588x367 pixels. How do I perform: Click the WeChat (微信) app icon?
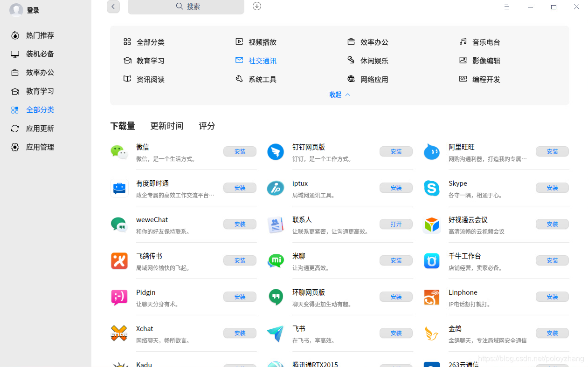[x=119, y=152]
